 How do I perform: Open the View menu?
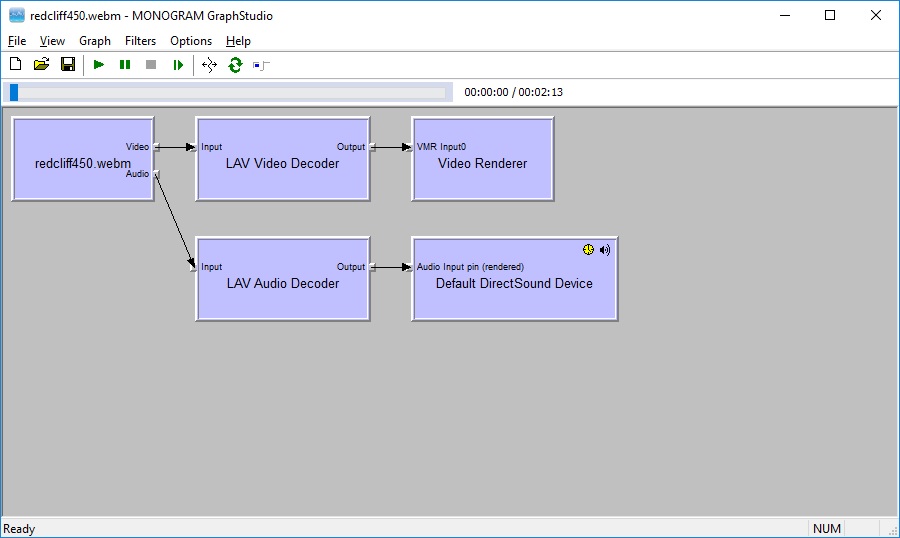(52, 41)
